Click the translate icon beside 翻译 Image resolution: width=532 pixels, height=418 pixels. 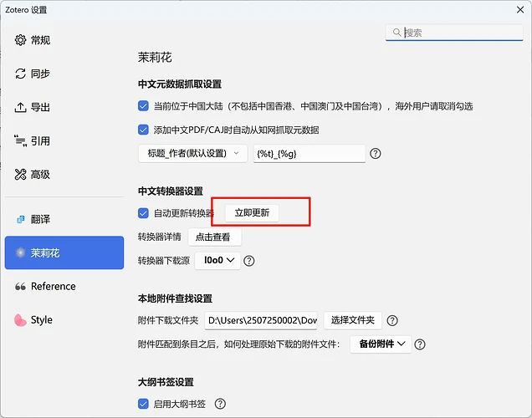coord(21,219)
